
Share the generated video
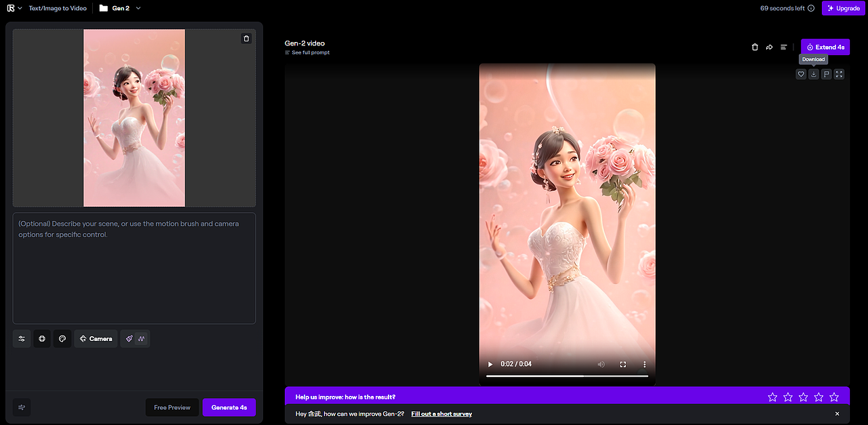tap(769, 47)
